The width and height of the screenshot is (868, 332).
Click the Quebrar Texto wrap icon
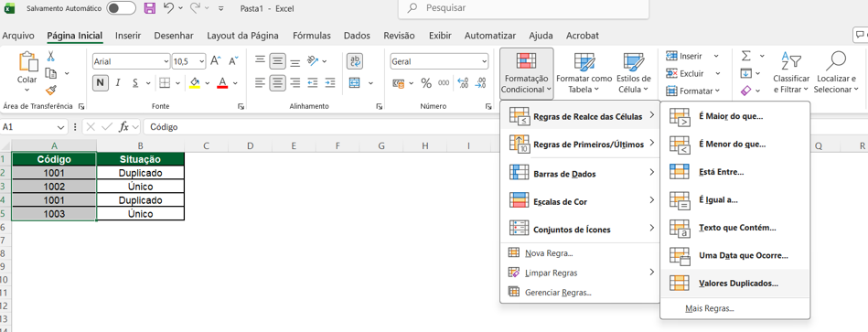355,61
